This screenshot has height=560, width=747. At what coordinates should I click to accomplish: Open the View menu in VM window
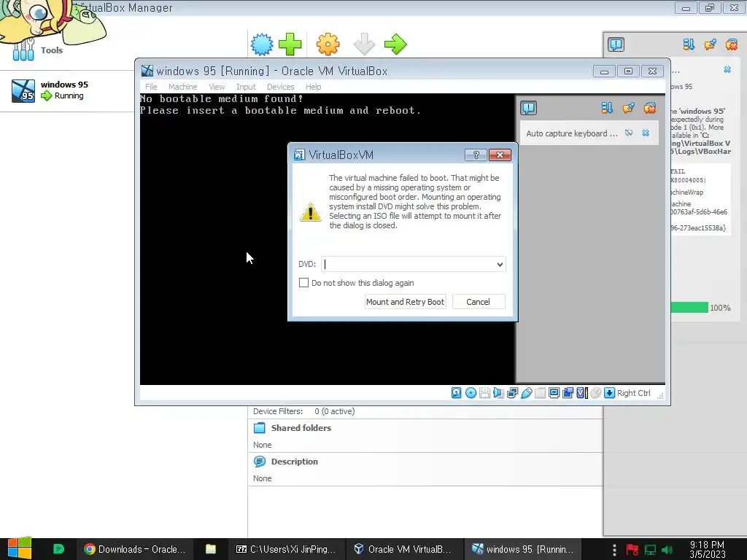(217, 87)
